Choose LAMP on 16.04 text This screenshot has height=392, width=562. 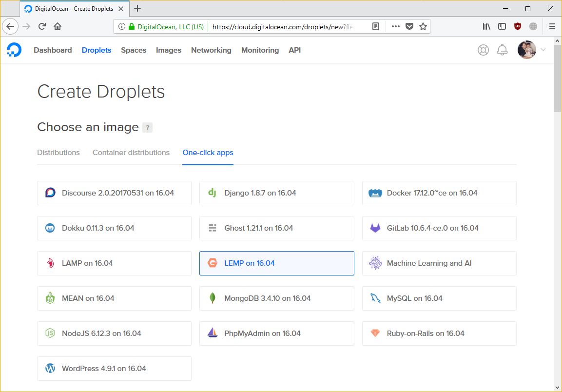(x=87, y=263)
